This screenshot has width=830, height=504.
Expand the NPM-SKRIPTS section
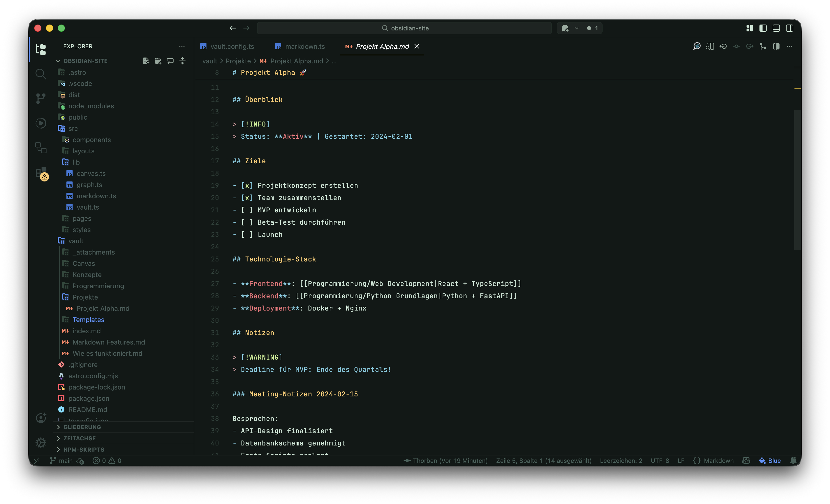[x=84, y=449]
